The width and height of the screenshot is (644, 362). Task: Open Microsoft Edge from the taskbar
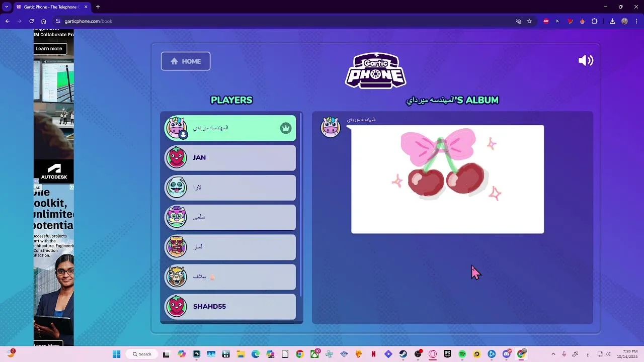point(255,354)
